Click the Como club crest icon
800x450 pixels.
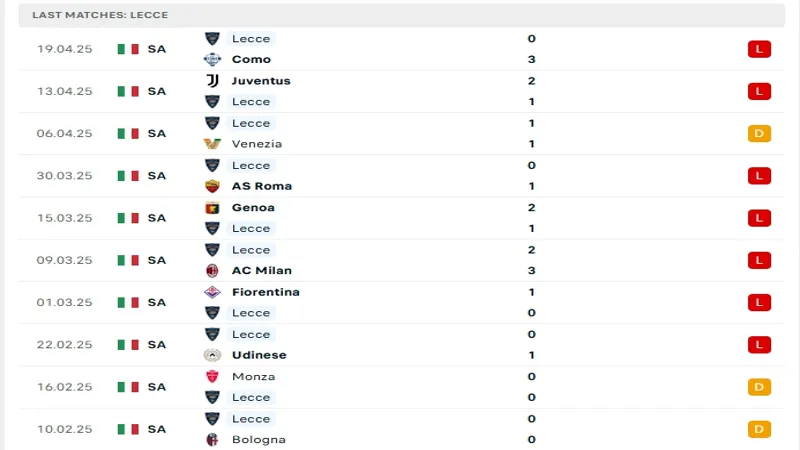(x=212, y=59)
